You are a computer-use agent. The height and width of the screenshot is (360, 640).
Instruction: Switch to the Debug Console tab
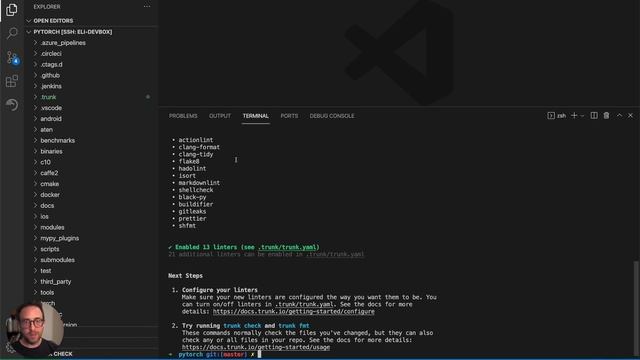(332, 116)
